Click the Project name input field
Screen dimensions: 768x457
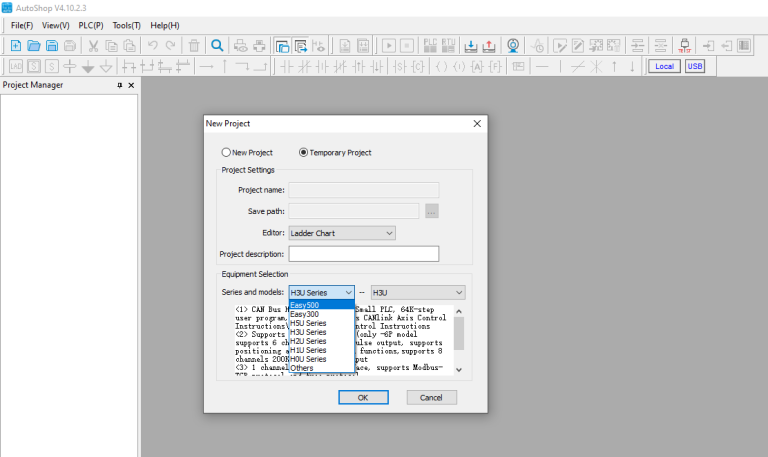[x=363, y=190]
